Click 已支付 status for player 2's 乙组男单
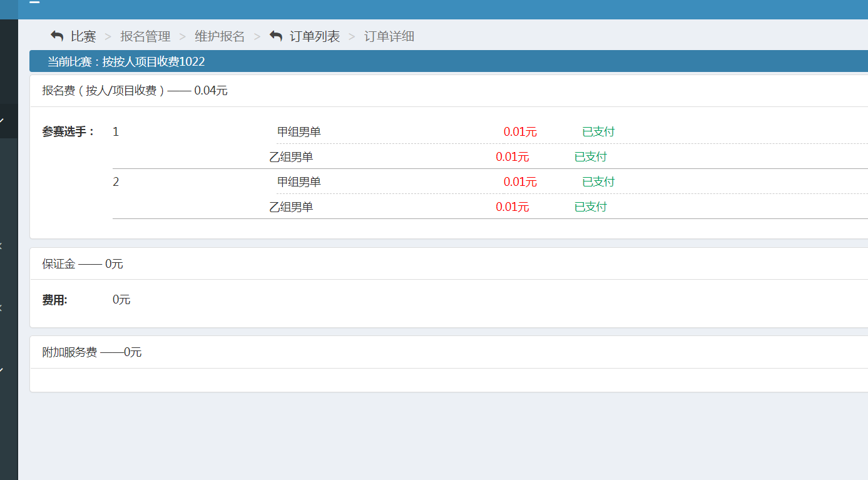The width and height of the screenshot is (868, 480). coord(591,207)
